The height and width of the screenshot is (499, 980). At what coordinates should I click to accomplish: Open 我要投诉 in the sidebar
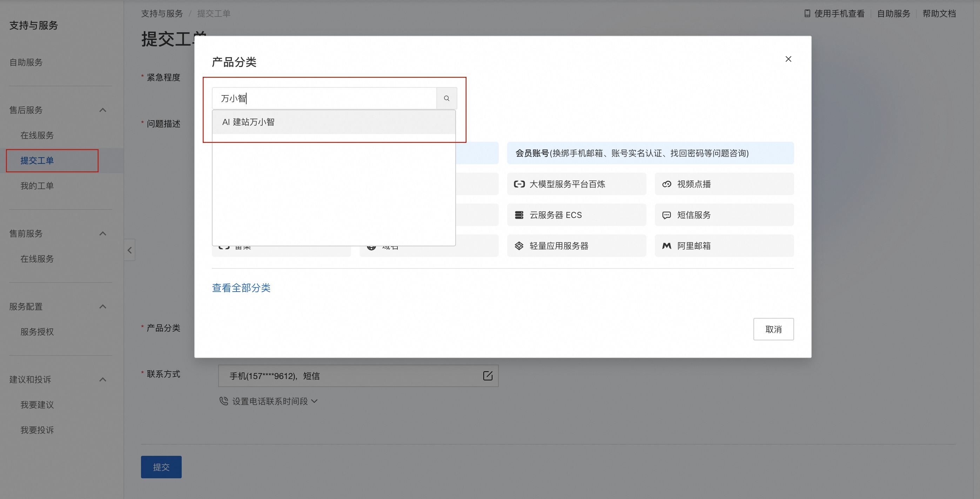(37, 430)
